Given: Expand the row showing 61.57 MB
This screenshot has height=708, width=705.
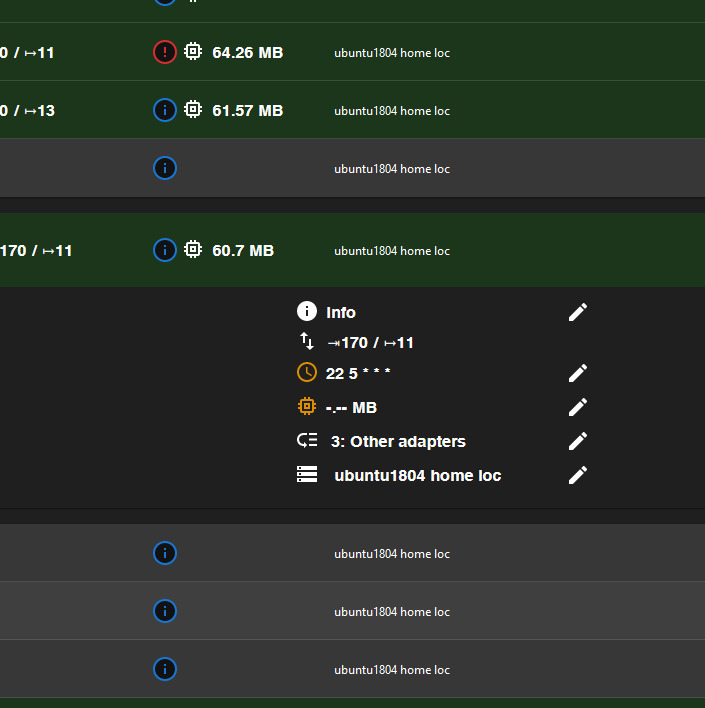Looking at the screenshot, I should pos(352,110).
